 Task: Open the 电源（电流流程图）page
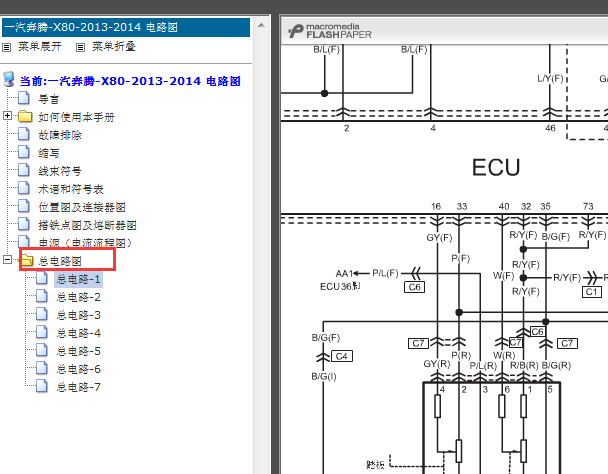[85, 243]
